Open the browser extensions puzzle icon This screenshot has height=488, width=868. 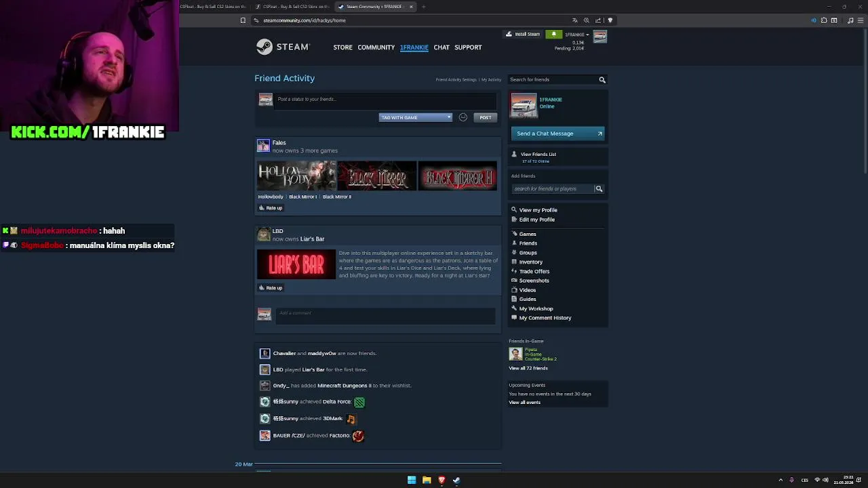(x=824, y=20)
